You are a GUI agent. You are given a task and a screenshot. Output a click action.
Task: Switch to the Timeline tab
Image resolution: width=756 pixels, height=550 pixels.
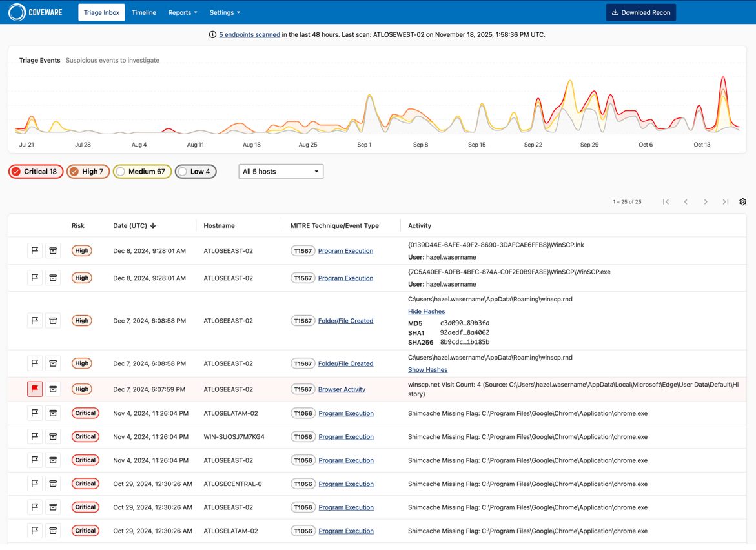tap(144, 12)
